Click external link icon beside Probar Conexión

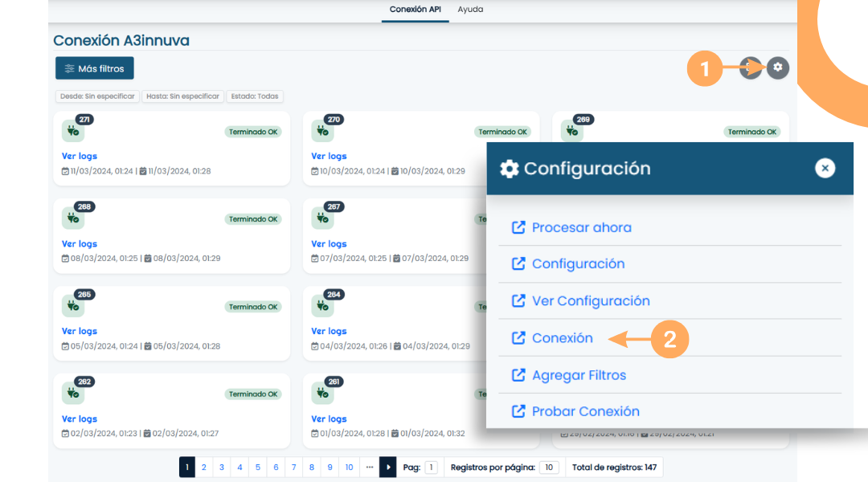click(x=518, y=411)
